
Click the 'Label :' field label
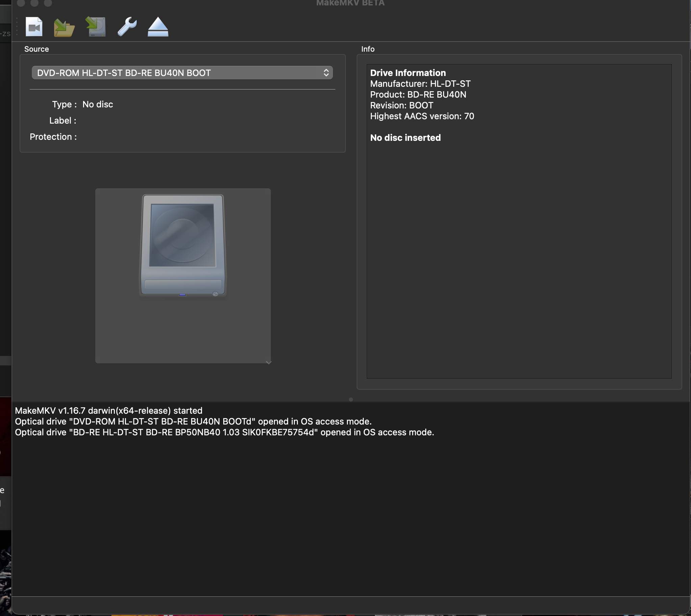pos(62,121)
